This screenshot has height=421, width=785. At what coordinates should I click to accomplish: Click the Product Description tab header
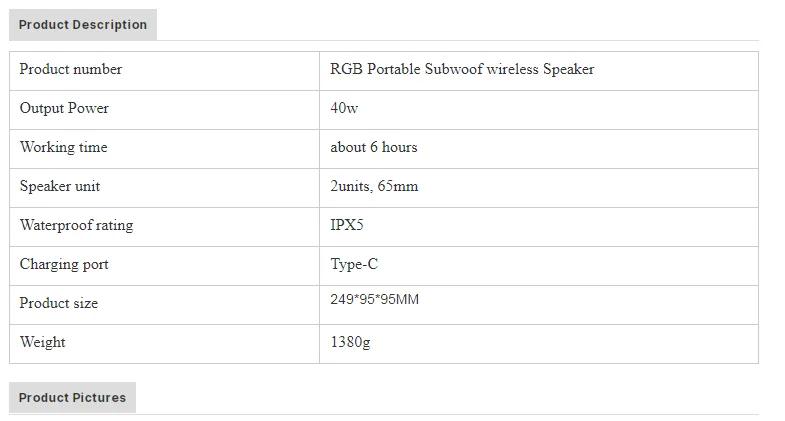83,25
